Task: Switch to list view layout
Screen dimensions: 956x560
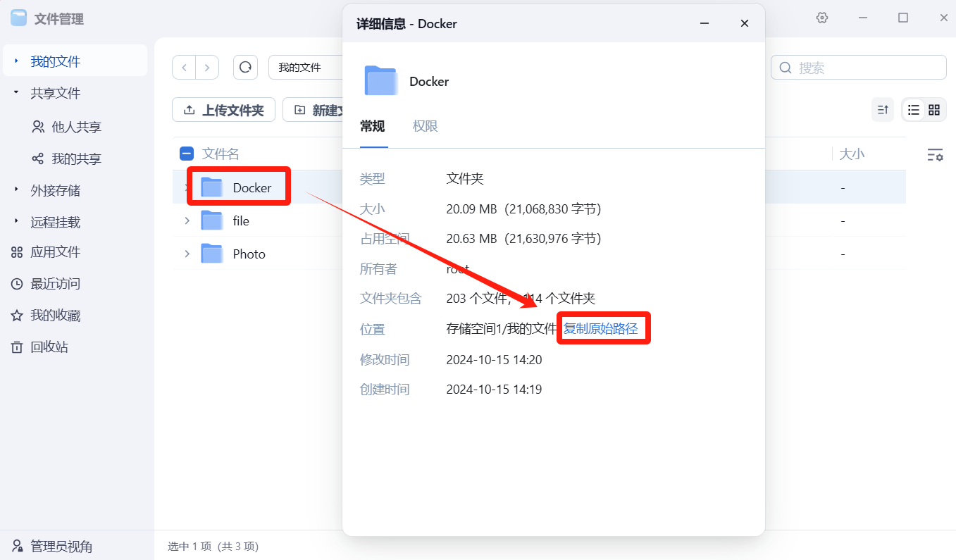Action: pos(914,110)
